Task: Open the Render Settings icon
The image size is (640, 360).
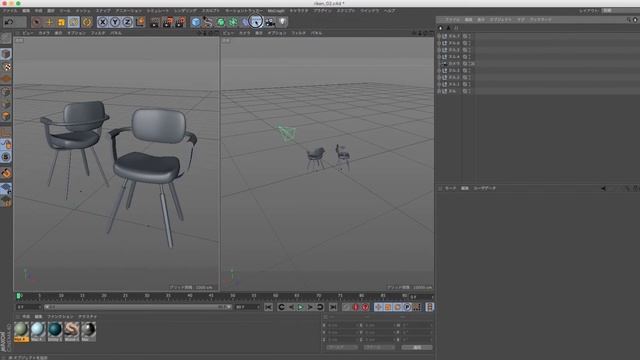Action: point(180,22)
